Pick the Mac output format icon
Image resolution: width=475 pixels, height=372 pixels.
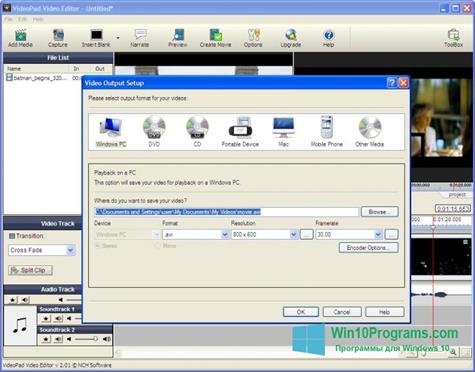point(283,131)
